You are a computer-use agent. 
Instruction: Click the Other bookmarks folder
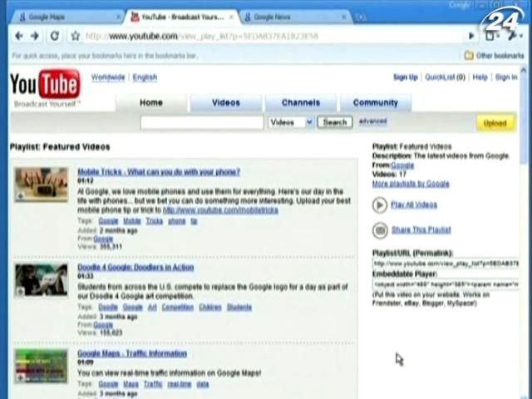click(495, 56)
